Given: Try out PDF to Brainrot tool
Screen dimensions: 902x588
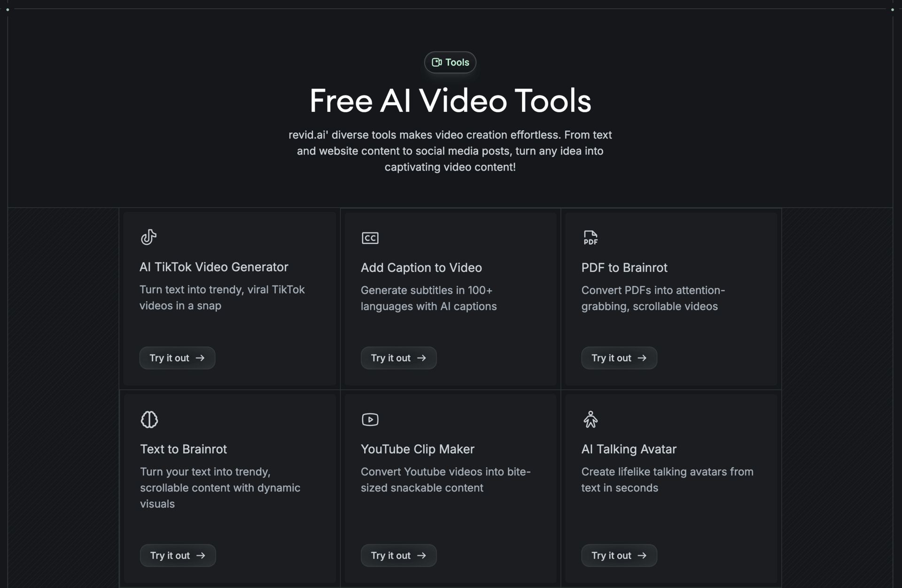Looking at the screenshot, I should pyautogui.click(x=619, y=358).
